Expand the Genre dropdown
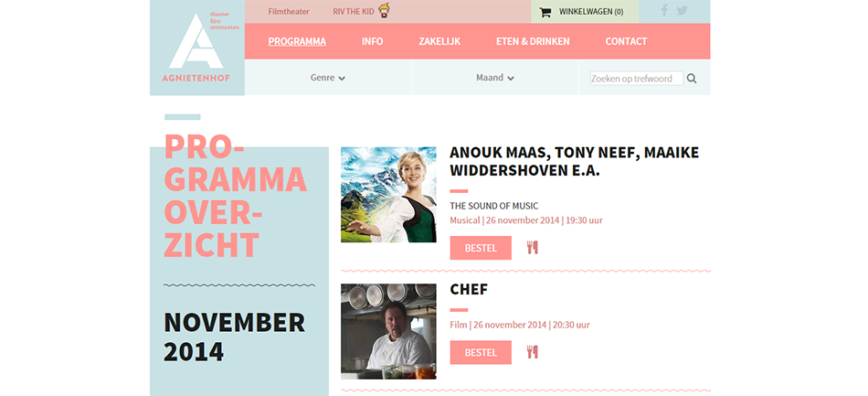The height and width of the screenshot is (396, 868). (328, 78)
